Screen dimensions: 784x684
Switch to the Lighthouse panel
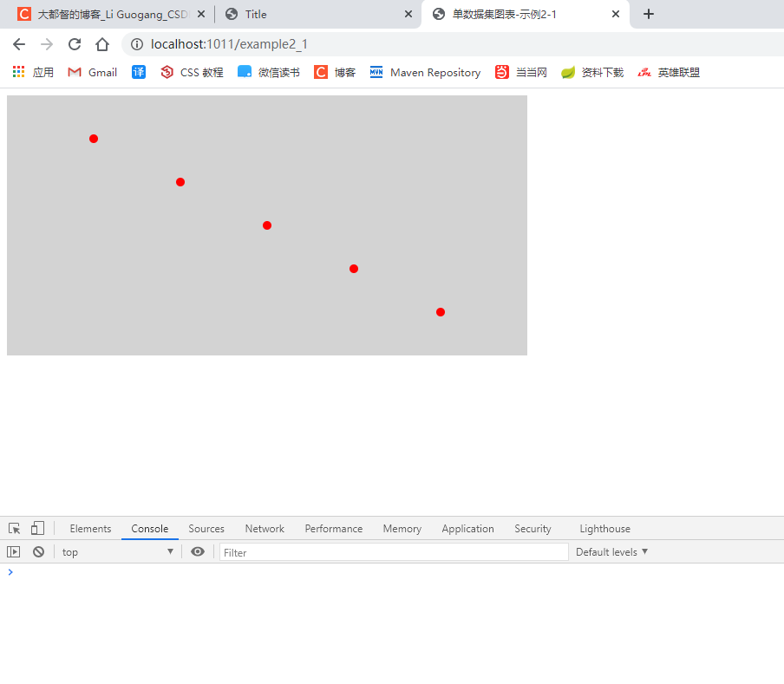(x=604, y=528)
